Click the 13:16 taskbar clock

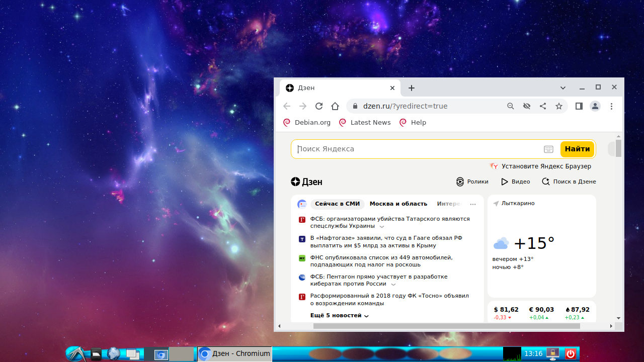pos(533,354)
